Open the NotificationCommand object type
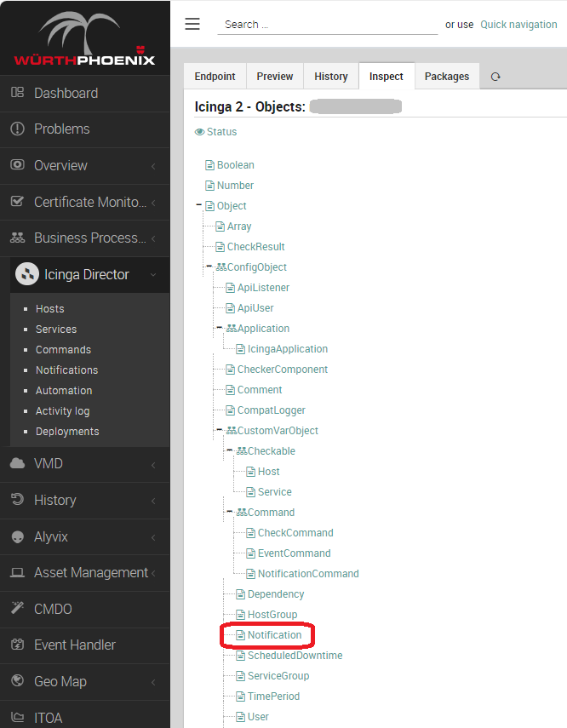 point(308,573)
